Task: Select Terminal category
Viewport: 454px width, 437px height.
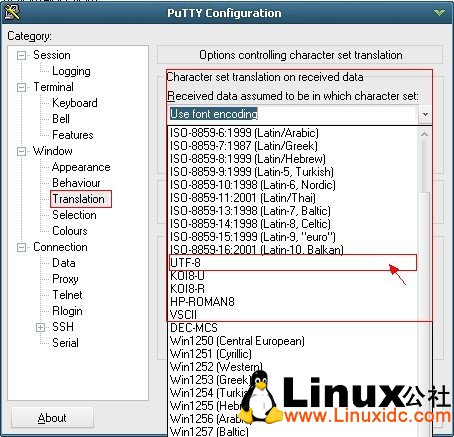Action: click(x=53, y=87)
